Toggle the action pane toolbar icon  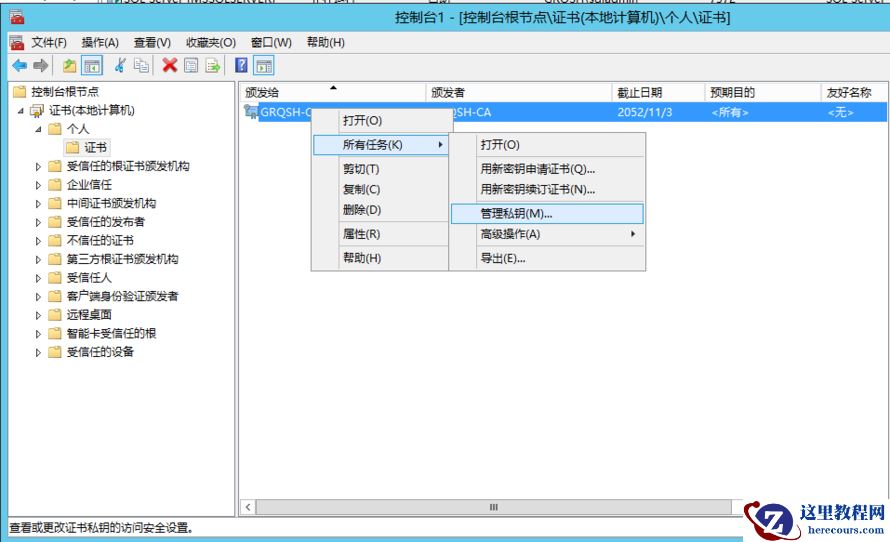click(264, 66)
